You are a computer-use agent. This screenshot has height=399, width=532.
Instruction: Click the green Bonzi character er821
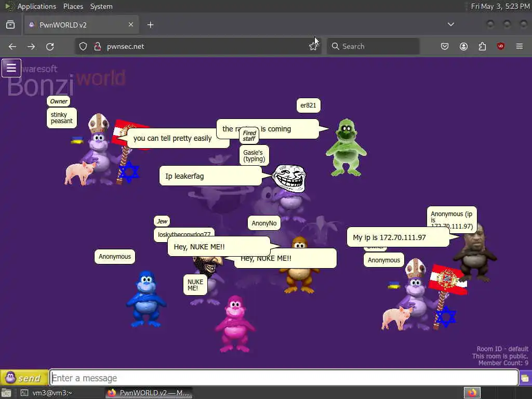tap(346, 148)
